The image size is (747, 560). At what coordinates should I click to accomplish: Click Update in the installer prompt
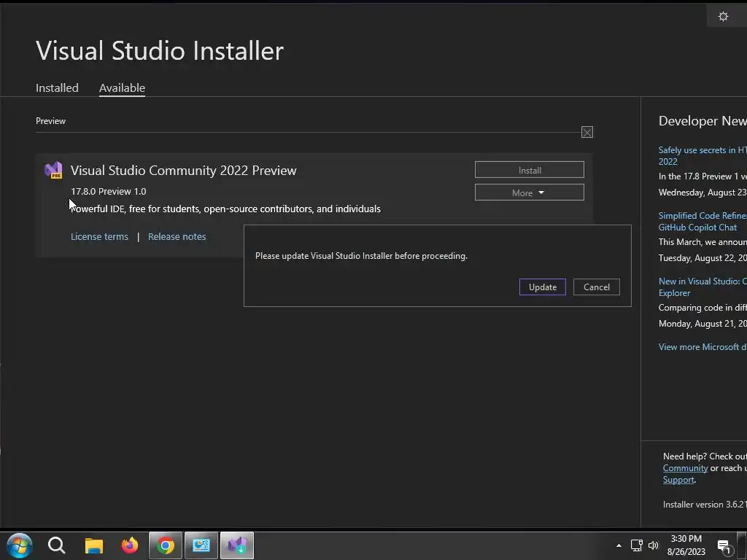[x=543, y=287]
